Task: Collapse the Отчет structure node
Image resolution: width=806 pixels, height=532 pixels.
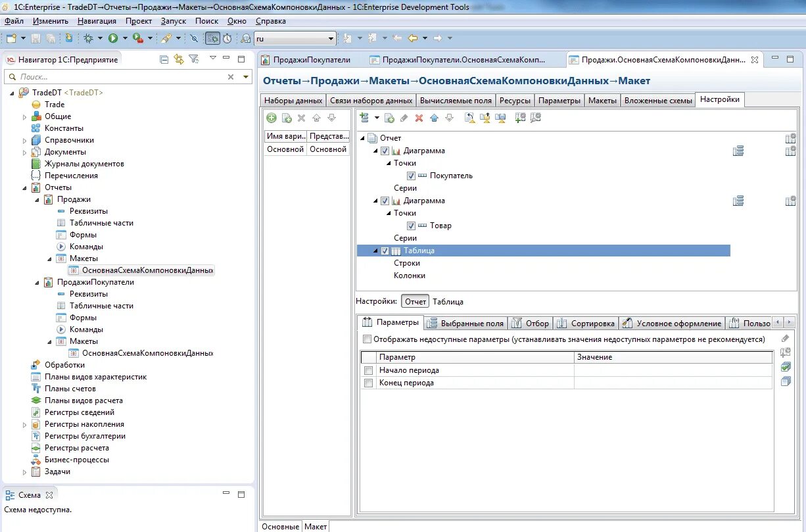Action: pos(362,138)
